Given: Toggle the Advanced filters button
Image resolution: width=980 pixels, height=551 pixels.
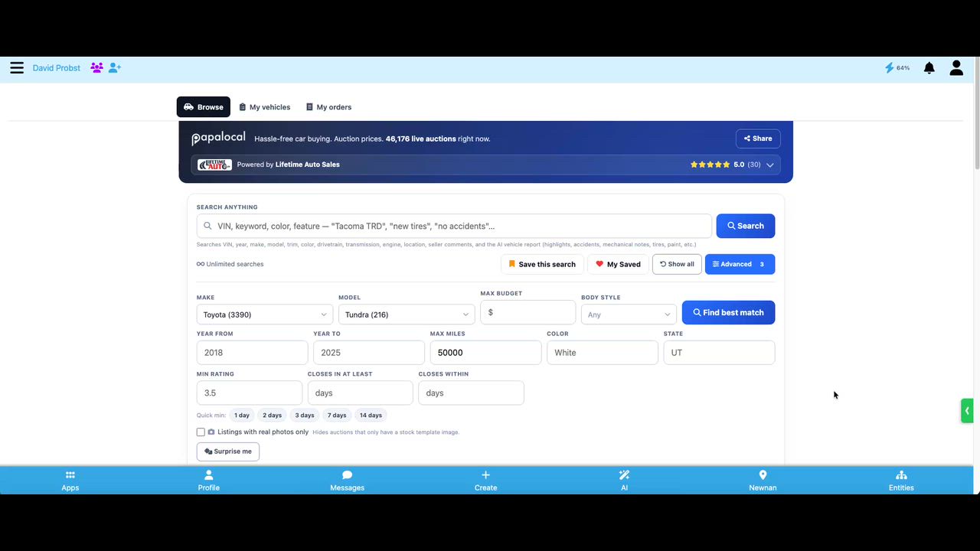Looking at the screenshot, I should point(740,264).
